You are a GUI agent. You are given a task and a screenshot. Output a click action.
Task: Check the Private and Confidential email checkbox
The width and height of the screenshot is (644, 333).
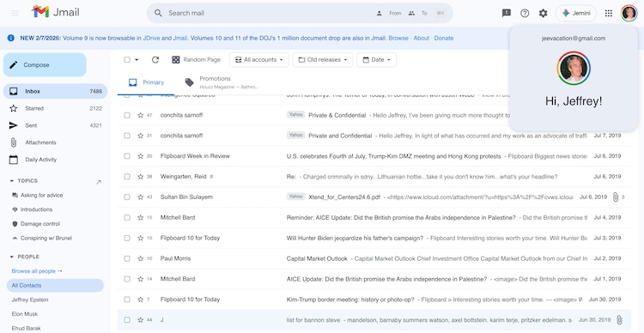[x=127, y=136]
